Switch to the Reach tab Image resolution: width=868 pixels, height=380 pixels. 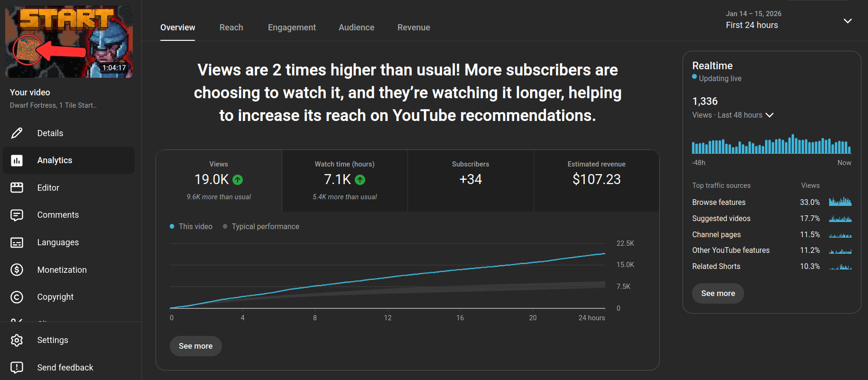coord(231,28)
